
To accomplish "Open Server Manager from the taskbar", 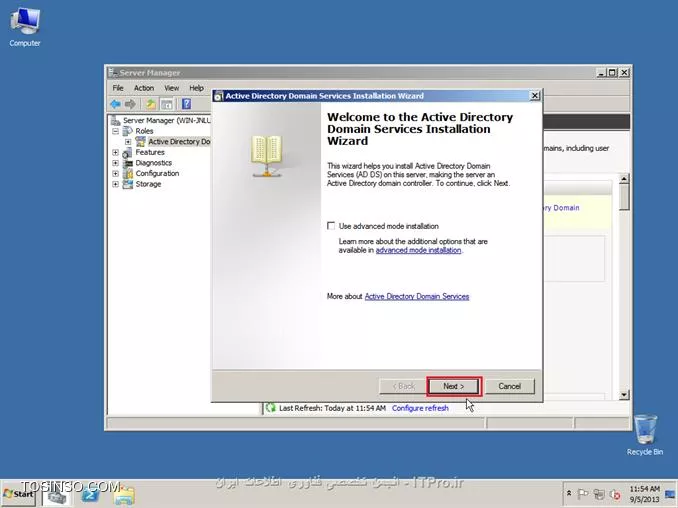I will [x=57, y=495].
